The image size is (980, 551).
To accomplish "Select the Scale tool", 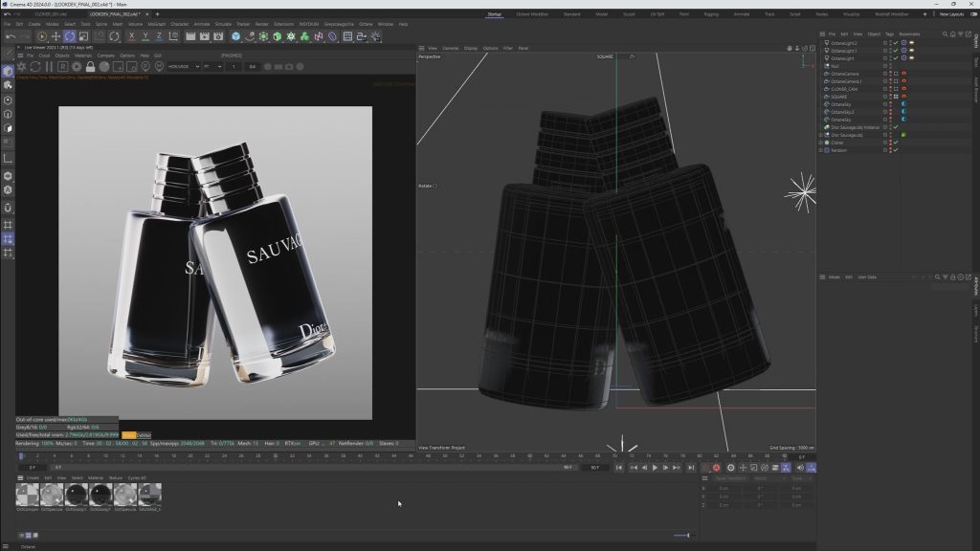I will pyautogui.click(x=83, y=37).
